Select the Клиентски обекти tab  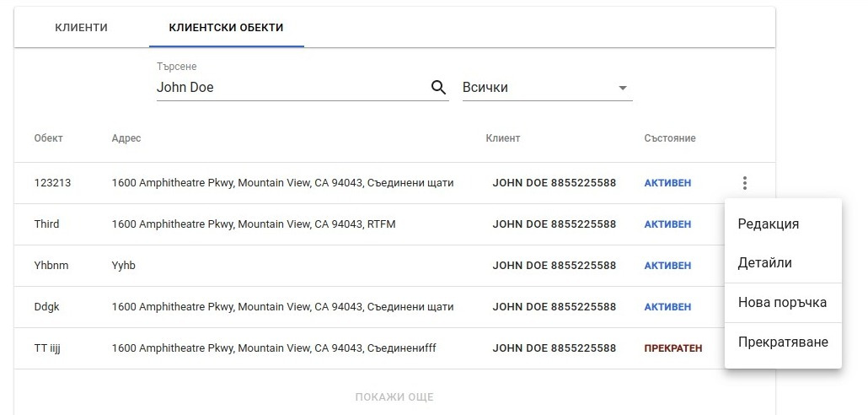(226, 28)
